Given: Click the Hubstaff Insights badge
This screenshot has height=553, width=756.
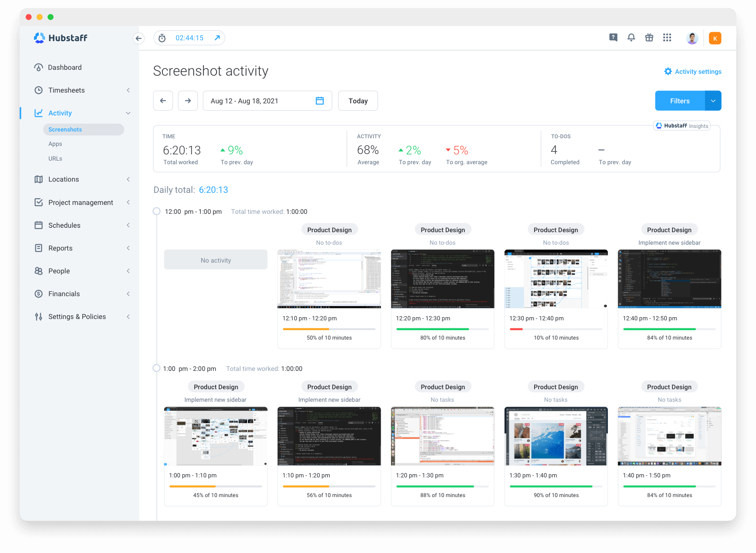Looking at the screenshot, I should 682,126.
